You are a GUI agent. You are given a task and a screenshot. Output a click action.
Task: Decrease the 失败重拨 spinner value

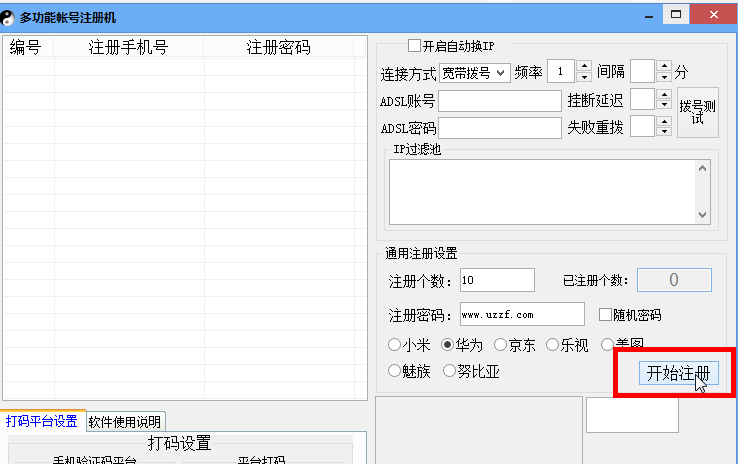pyautogui.click(x=664, y=132)
